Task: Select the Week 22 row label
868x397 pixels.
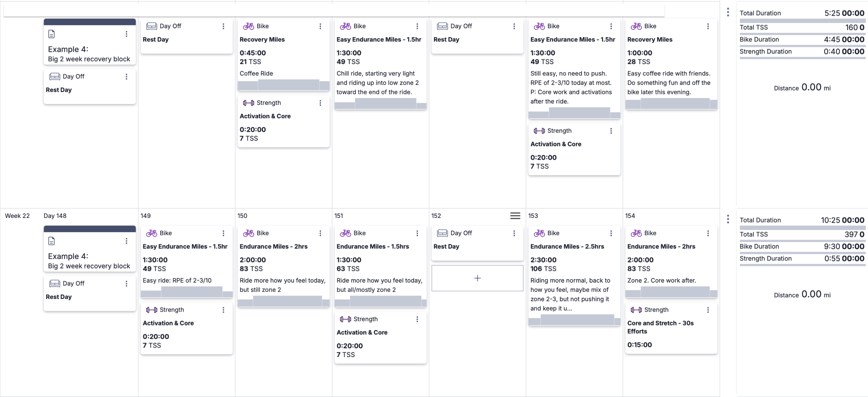Action: click(17, 216)
